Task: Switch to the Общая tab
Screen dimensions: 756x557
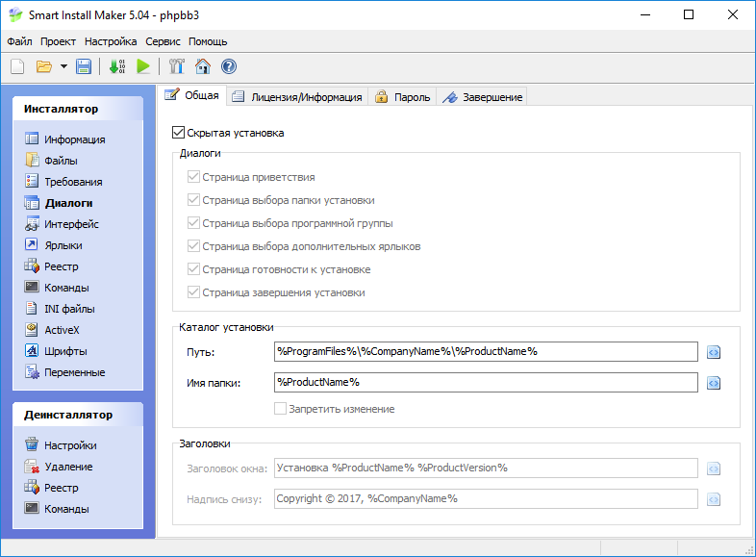Action: click(192, 95)
